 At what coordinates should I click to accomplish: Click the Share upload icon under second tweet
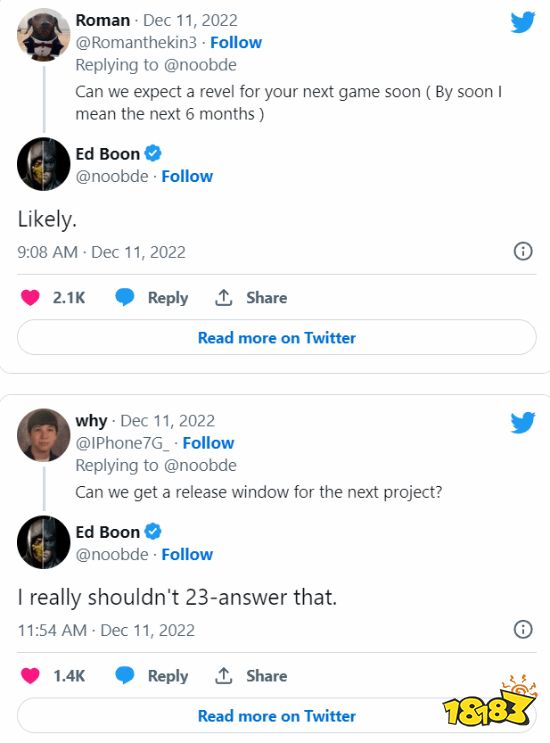224,676
